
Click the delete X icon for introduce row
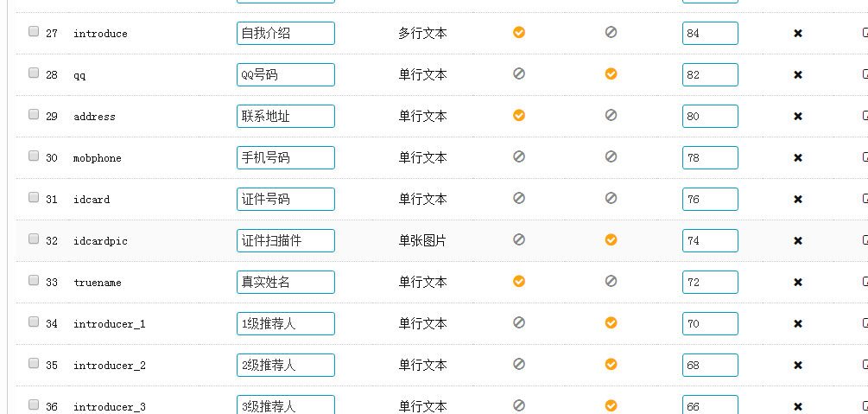pyautogui.click(x=798, y=34)
